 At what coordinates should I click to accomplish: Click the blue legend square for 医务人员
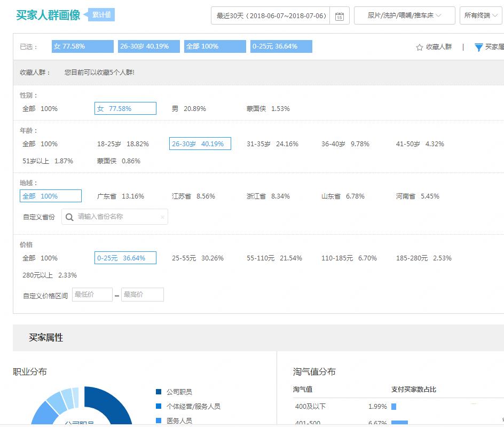[158, 421]
